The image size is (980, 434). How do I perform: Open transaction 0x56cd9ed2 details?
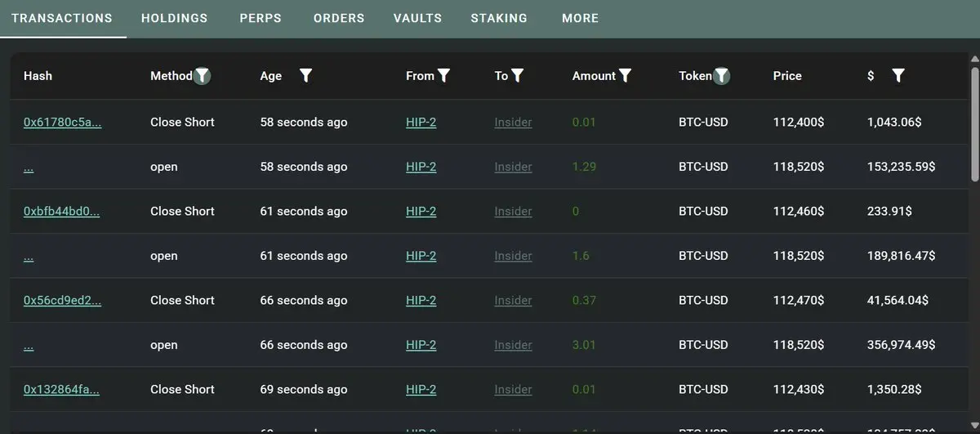pyautogui.click(x=62, y=301)
